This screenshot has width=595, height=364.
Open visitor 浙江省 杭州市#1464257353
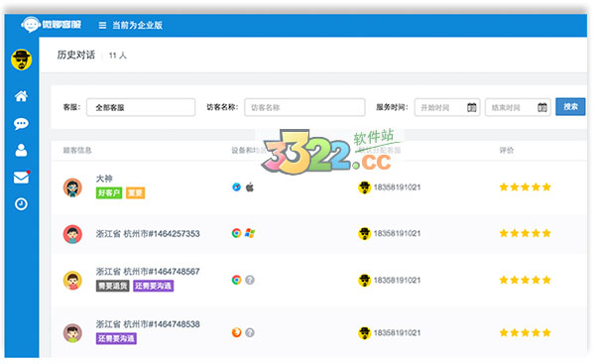[148, 234]
